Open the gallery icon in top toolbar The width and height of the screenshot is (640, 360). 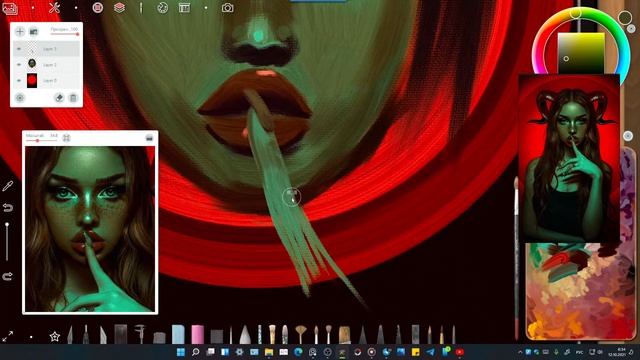point(10,8)
